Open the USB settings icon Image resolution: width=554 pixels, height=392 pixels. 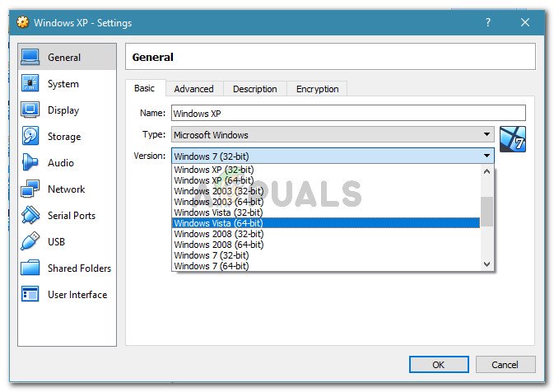(30, 242)
